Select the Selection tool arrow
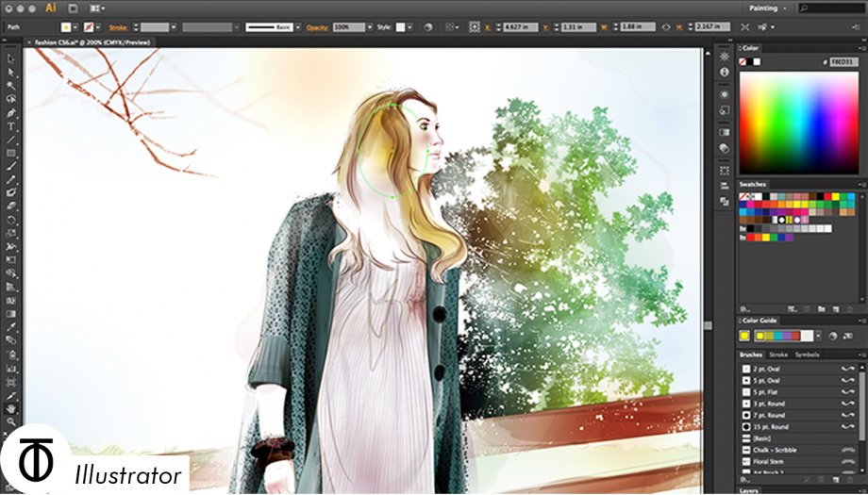The width and height of the screenshot is (868, 495). (10, 58)
